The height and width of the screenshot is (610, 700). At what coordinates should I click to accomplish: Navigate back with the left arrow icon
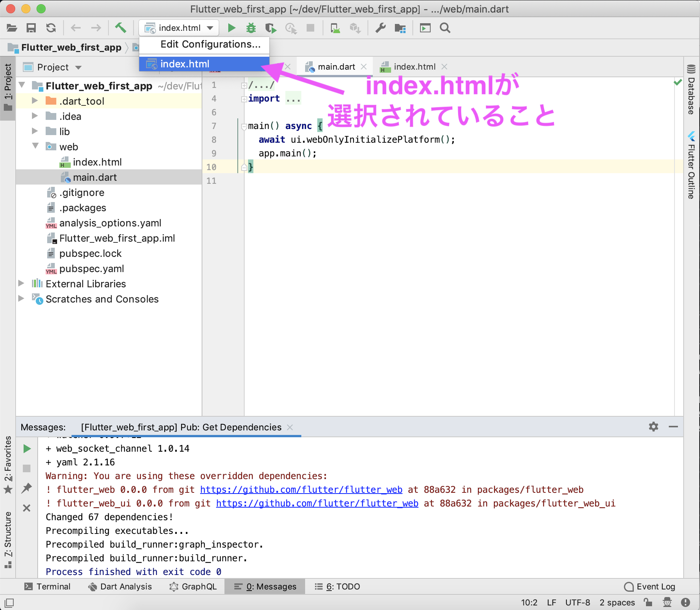pos(76,28)
